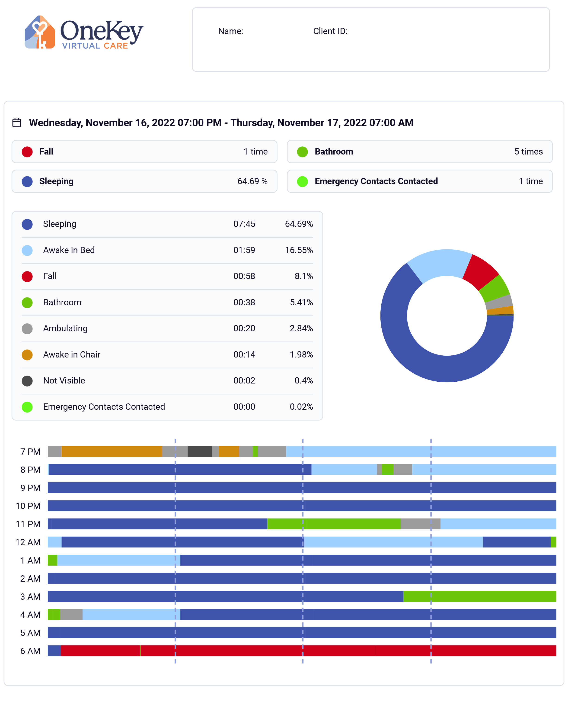Select the Emergency Contacts Contacted card

click(419, 181)
